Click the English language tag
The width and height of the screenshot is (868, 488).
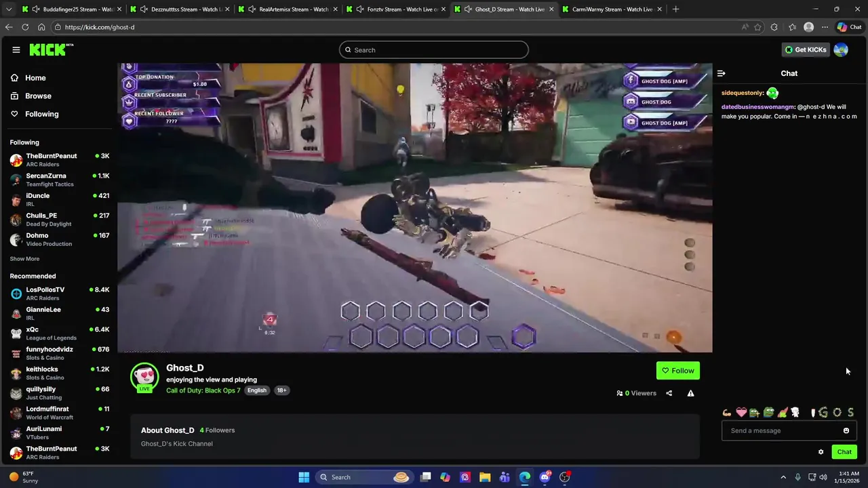256,390
